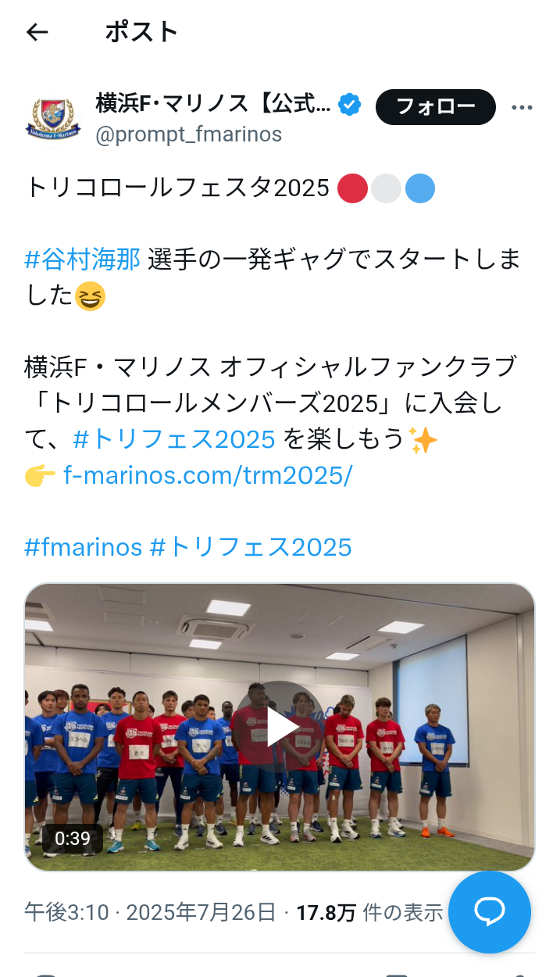Open the last #トリフェス2025 hashtag
This screenshot has width=560, height=977.
click(251, 546)
